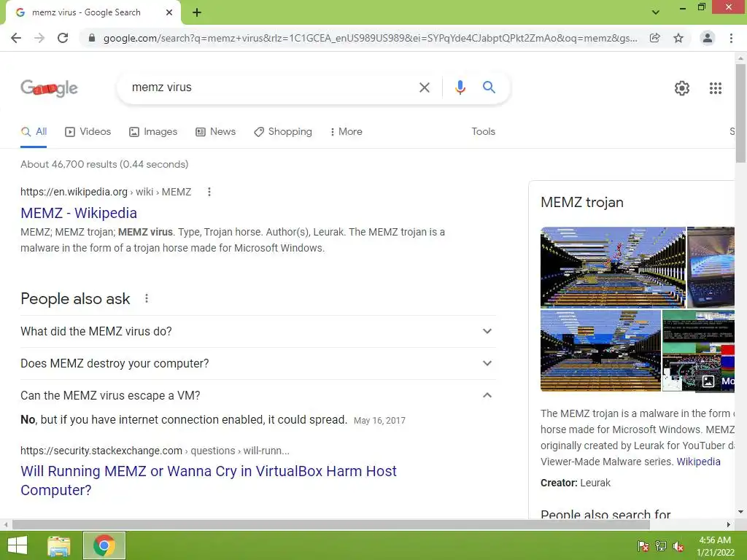Switch to the Shopping tab
The height and width of the screenshot is (560, 747).
tap(283, 131)
